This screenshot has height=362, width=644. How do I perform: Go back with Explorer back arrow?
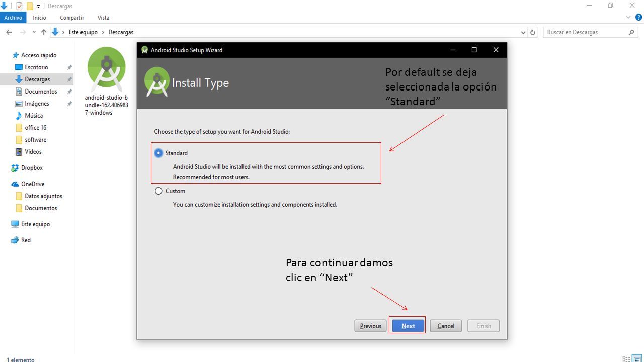(x=9, y=32)
